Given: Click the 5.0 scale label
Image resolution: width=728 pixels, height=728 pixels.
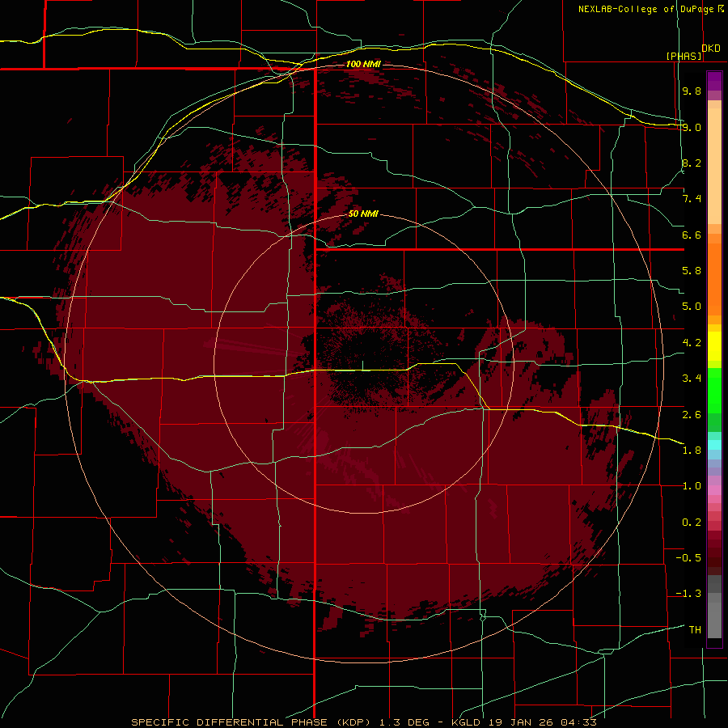Looking at the screenshot, I should coord(692,307).
